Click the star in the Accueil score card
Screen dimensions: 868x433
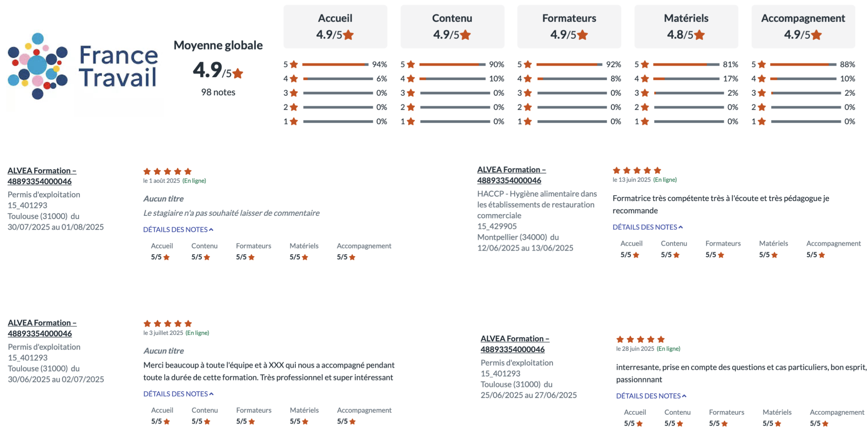pyautogui.click(x=348, y=35)
